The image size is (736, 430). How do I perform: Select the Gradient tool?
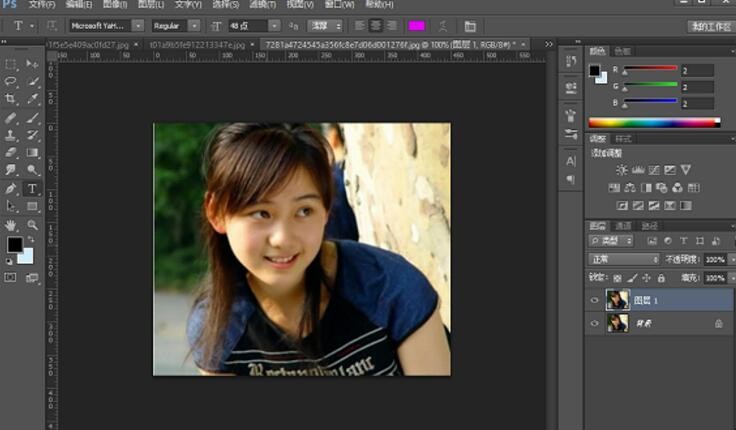pyautogui.click(x=32, y=153)
